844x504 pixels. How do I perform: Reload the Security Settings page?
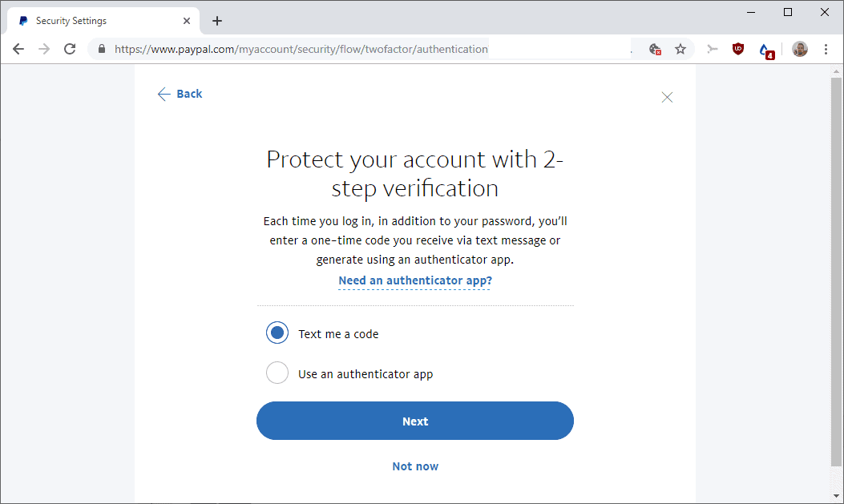[70, 49]
